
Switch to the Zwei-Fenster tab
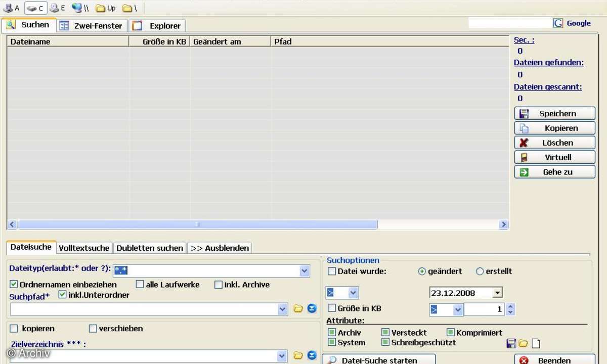point(92,26)
